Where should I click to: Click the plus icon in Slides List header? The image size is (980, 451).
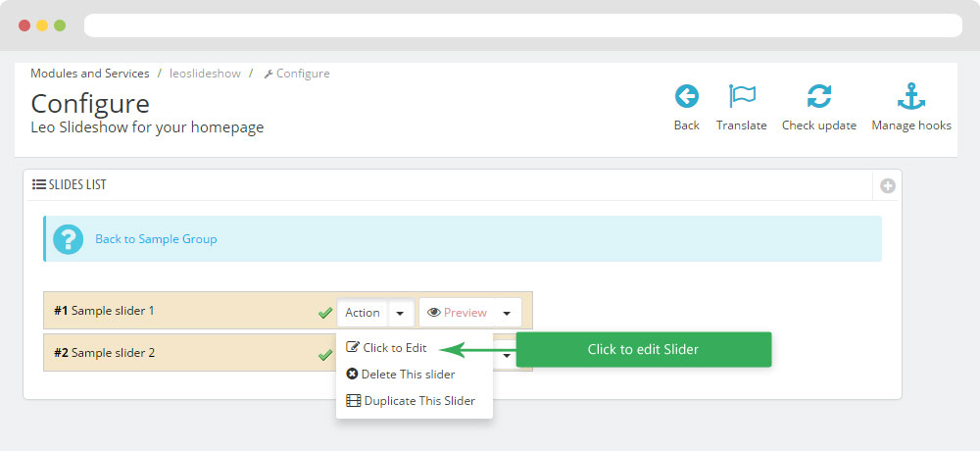[x=887, y=185]
